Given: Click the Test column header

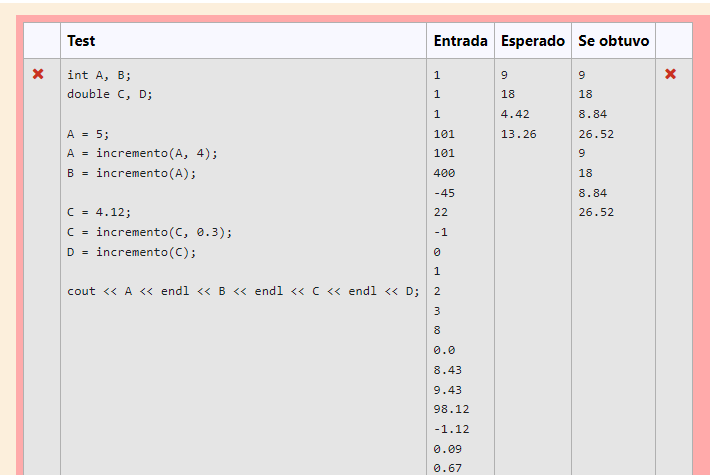Looking at the screenshot, I should tap(81, 41).
